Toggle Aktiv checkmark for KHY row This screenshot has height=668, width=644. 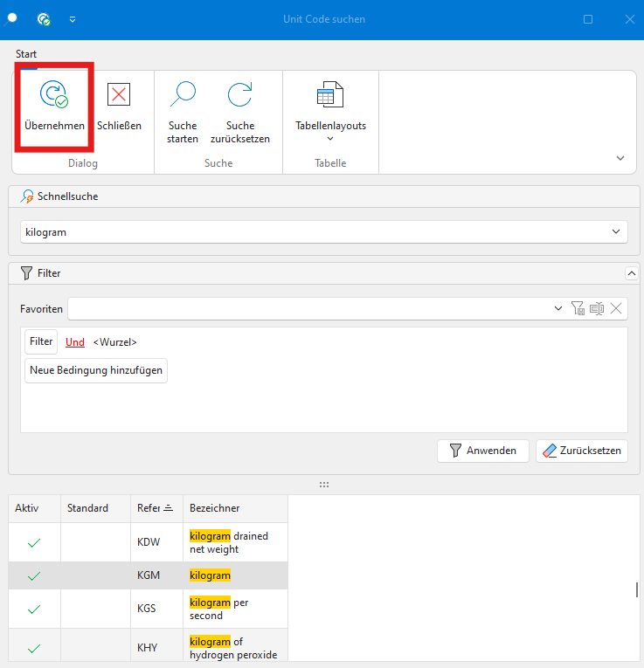(x=34, y=648)
